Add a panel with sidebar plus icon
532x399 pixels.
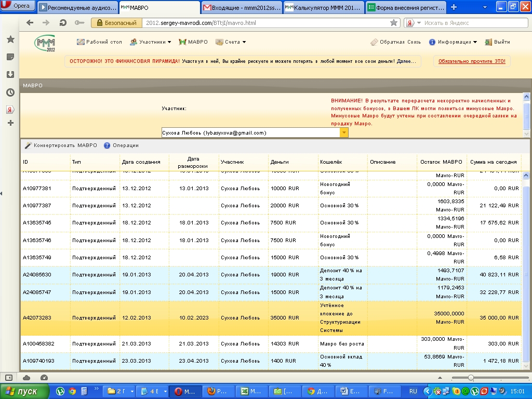tap(10, 123)
